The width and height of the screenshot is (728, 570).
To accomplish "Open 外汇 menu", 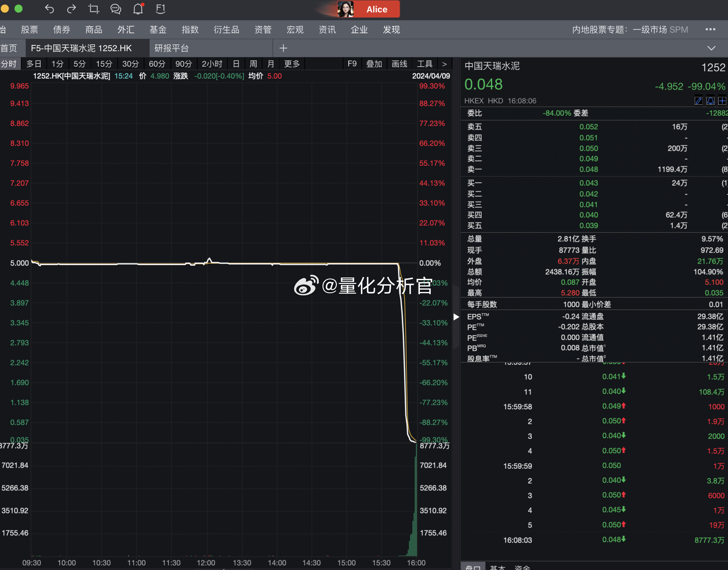I will [126, 30].
